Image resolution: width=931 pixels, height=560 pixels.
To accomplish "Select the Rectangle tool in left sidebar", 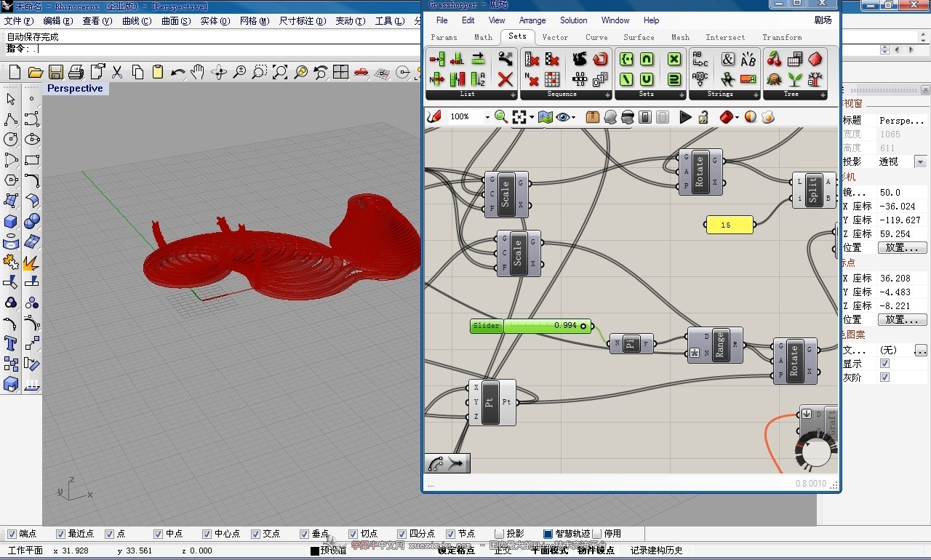I will [31, 160].
